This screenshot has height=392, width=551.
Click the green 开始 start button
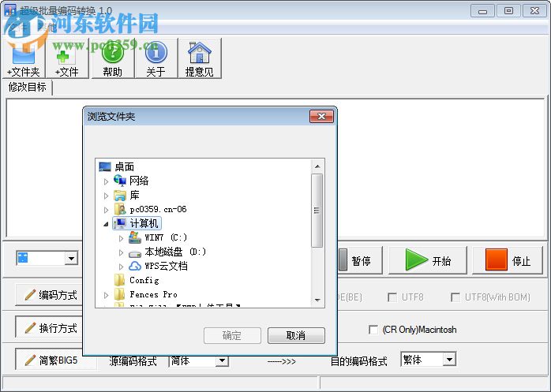(x=428, y=260)
